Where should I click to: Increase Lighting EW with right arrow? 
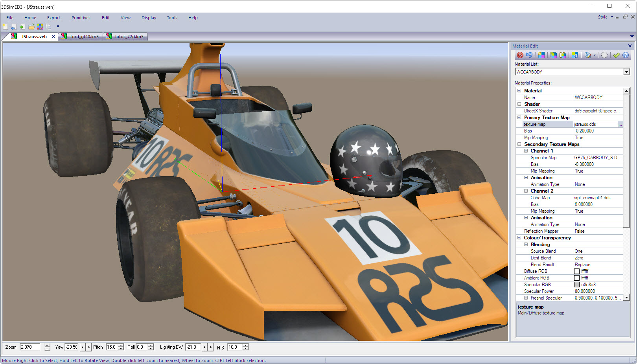(211, 347)
